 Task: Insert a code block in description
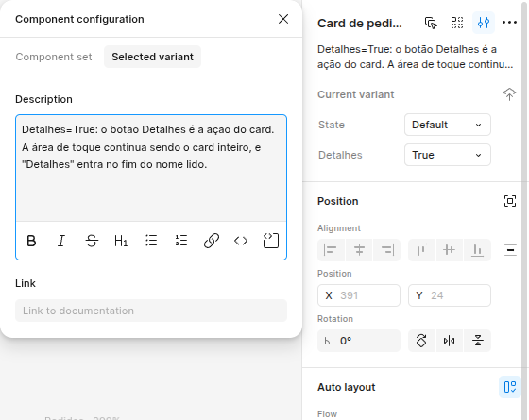point(271,241)
